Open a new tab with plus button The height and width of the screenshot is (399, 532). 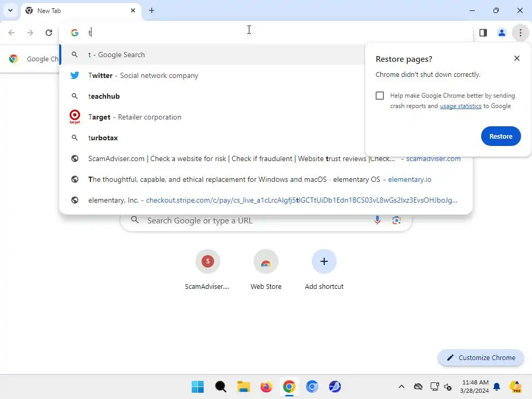152,10
